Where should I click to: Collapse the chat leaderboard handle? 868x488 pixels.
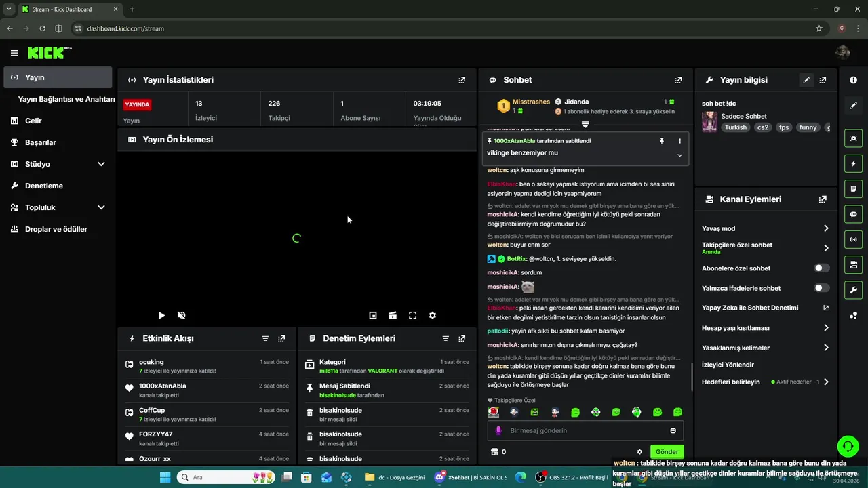click(585, 124)
